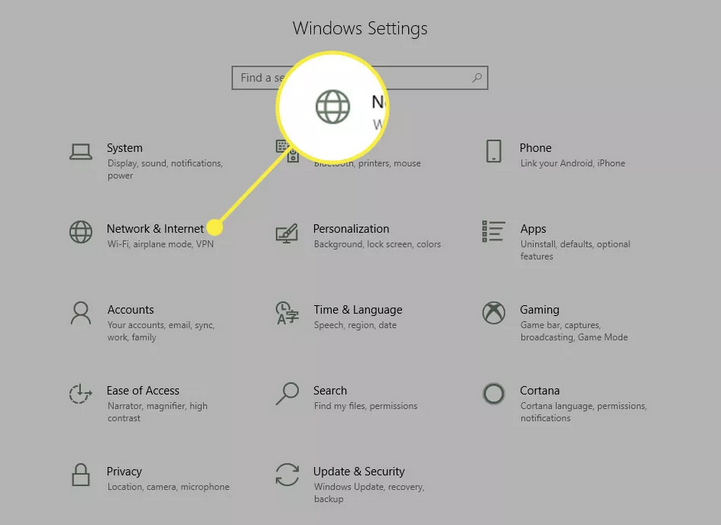721x525 pixels.
Task: Open the Gaming Xbox icon
Action: pyautogui.click(x=493, y=313)
